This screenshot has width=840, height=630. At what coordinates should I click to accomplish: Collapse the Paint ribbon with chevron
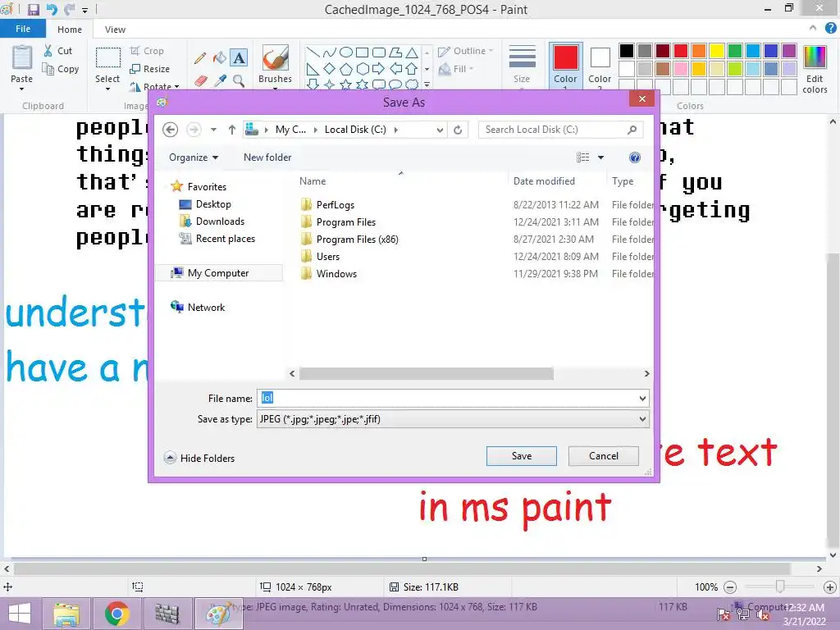[x=813, y=29]
